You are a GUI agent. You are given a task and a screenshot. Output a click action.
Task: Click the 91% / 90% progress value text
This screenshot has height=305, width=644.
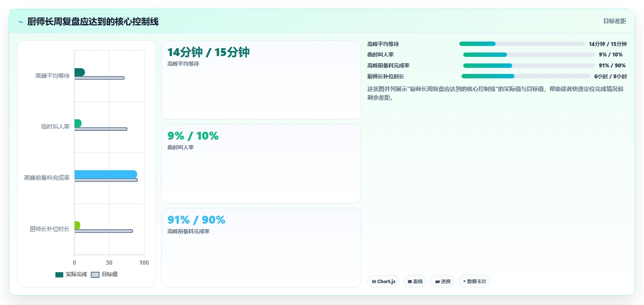[612, 66]
